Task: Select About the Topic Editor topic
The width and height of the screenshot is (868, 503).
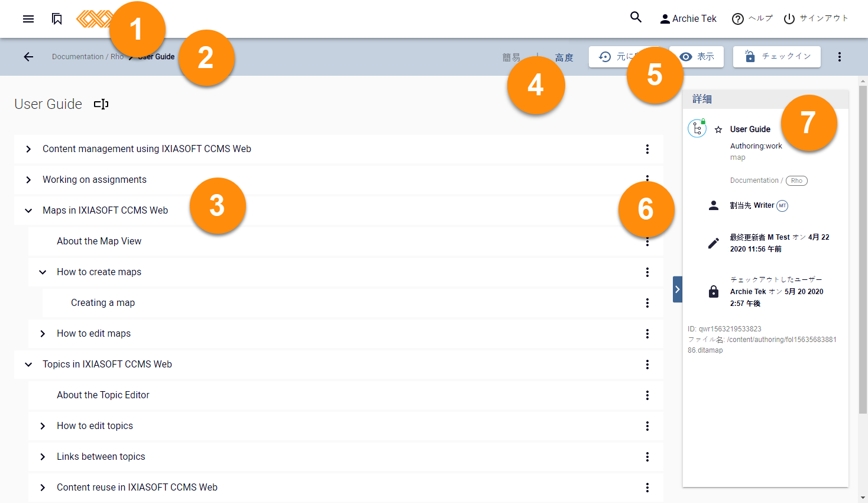Action: click(103, 395)
